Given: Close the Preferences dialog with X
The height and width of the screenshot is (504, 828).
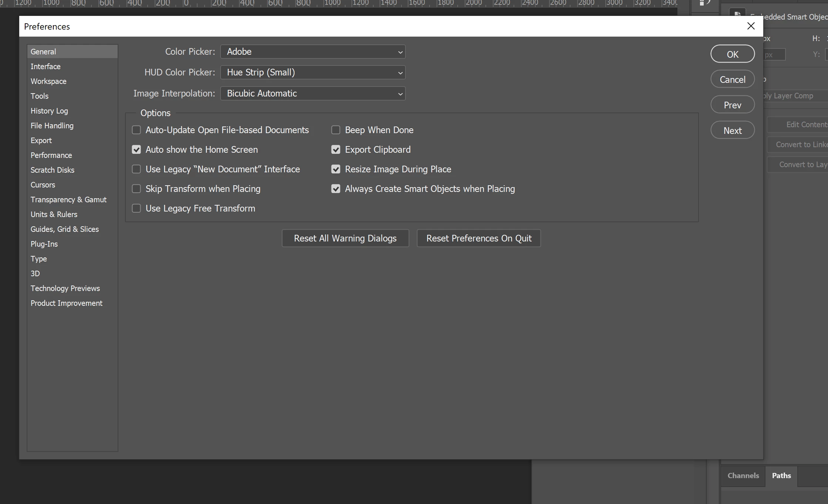Looking at the screenshot, I should coord(751,26).
